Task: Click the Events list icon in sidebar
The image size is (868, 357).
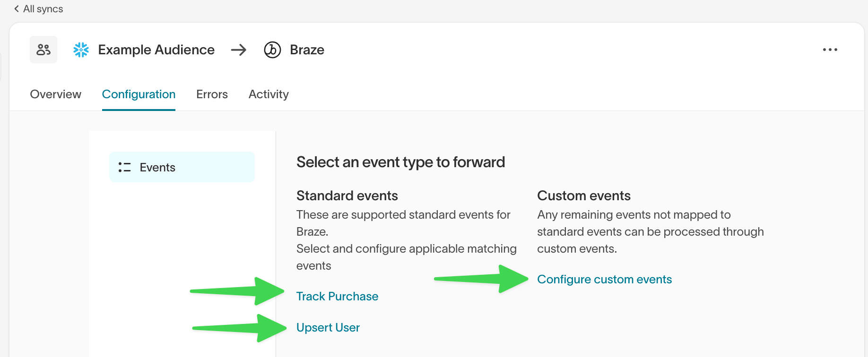Action: coord(124,167)
